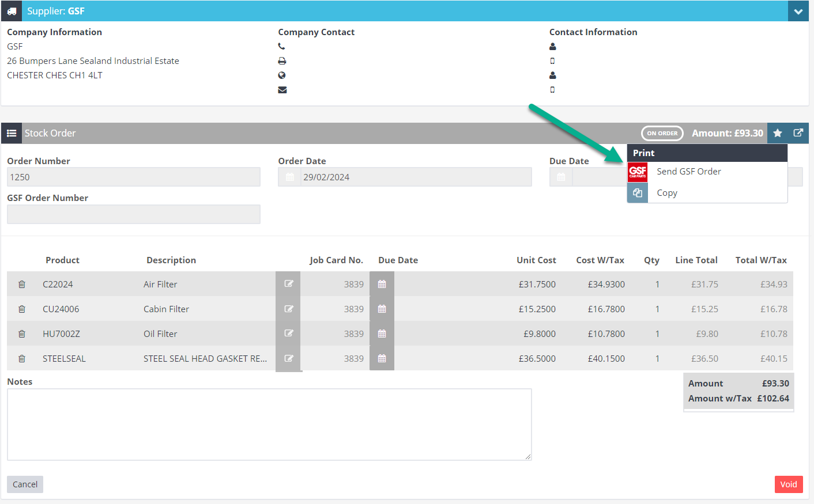Click the Stock Order list icon

click(12, 133)
